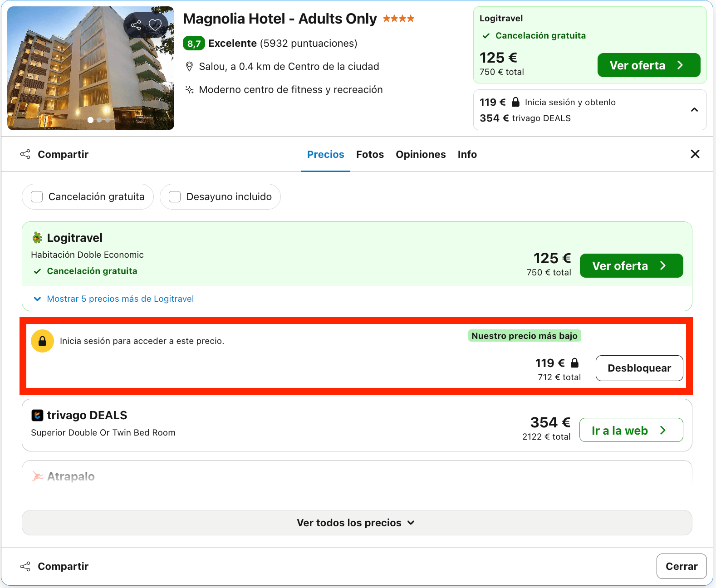Click the Cerrar button

(x=682, y=566)
